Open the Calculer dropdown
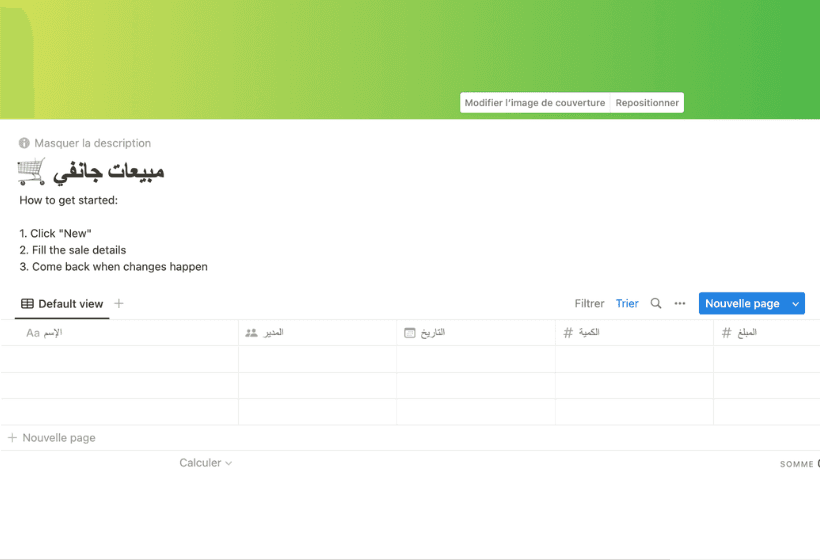The height and width of the screenshot is (560, 820). pyautogui.click(x=205, y=463)
